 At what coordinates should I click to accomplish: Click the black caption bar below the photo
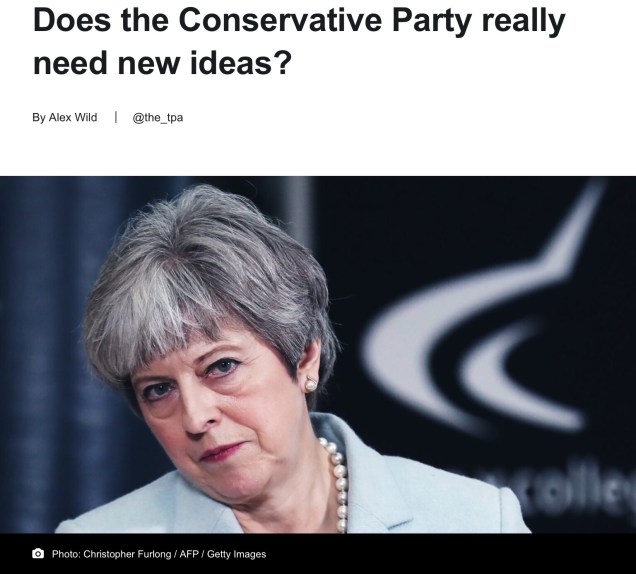click(x=318, y=554)
